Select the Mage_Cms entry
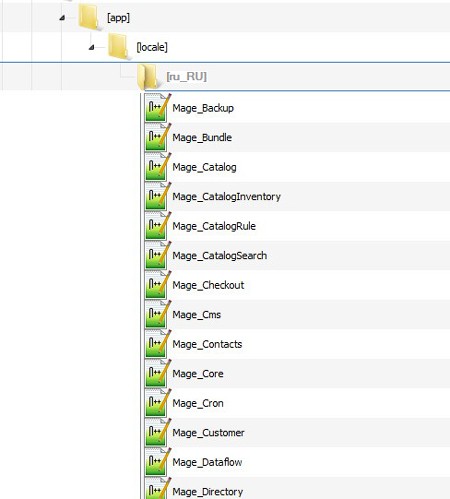 (x=197, y=315)
